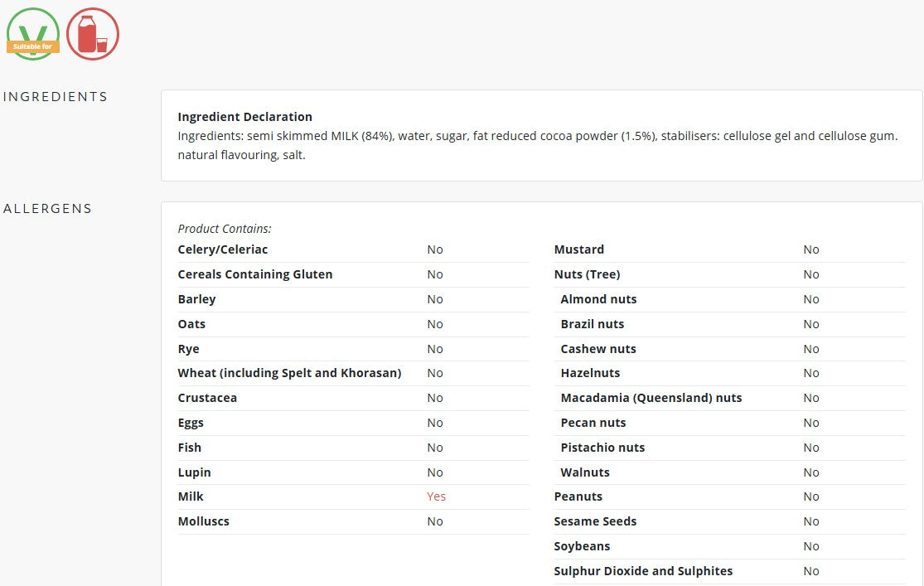This screenshot has height=586, width=924.
Task: Click the No value next to Mustard
Action: (x=810, y=249)
